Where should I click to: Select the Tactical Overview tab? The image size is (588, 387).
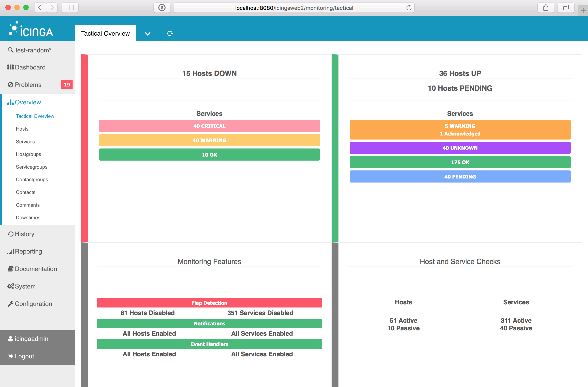[105, 33]
